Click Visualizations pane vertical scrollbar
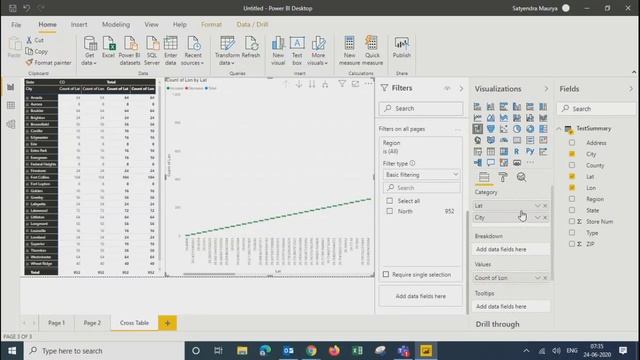640x360 pixels. pyautogui.click(x=552, y=233)
